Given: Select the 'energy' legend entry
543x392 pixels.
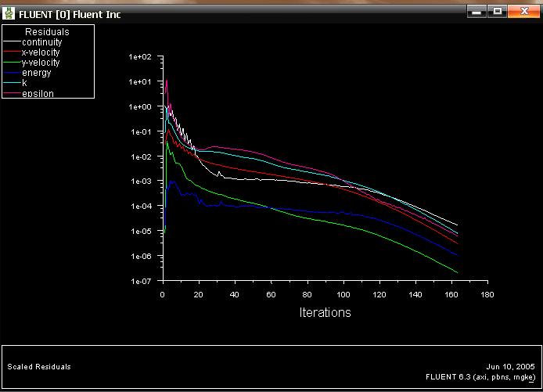Looking at the screenshot, I should pyautogui.click(x=36, y=73).
